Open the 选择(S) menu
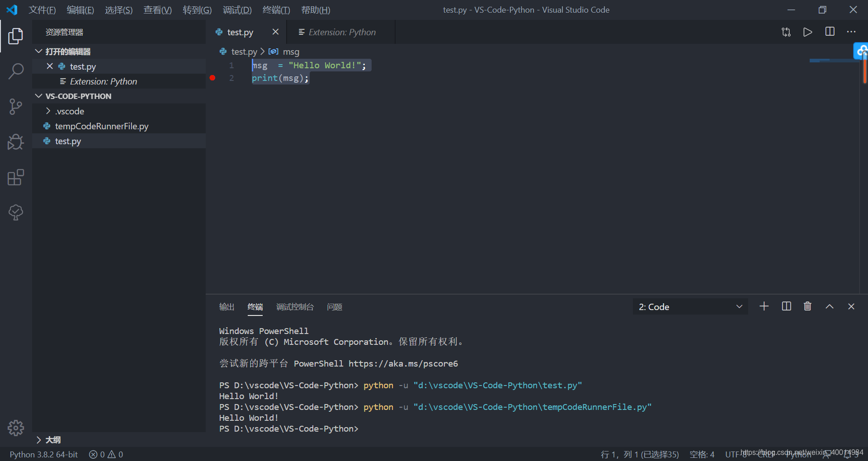Viewport: 868px width, 461px height. click(x=119, y=10)
